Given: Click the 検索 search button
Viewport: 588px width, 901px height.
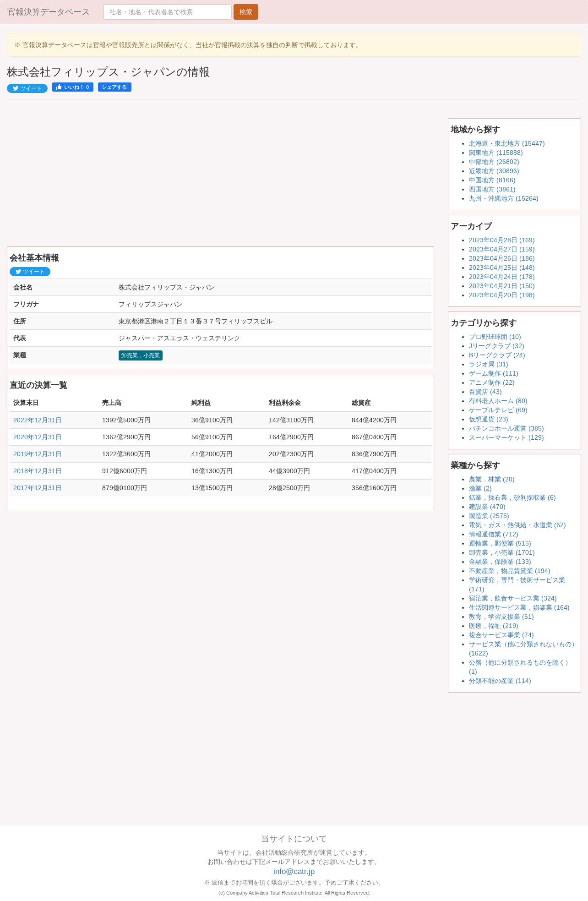Looking at the screenshot, I should (x=246, y=12).
